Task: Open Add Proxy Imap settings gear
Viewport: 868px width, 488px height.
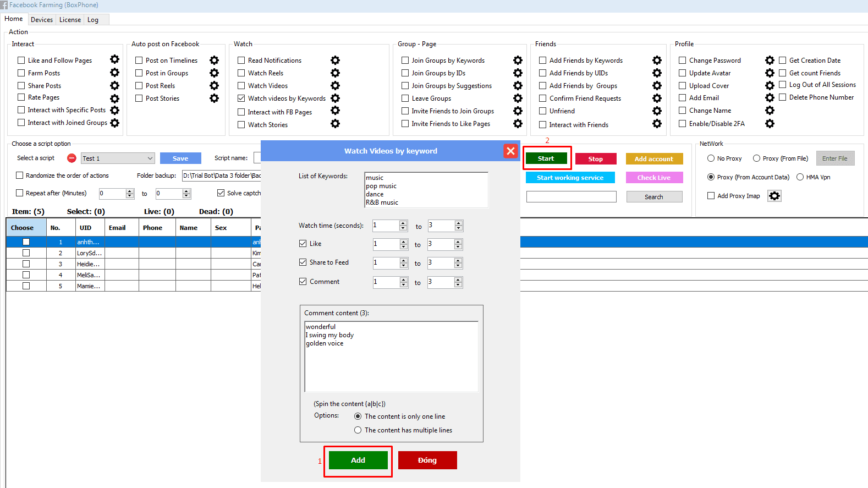Action: click(x=774, y=196)
